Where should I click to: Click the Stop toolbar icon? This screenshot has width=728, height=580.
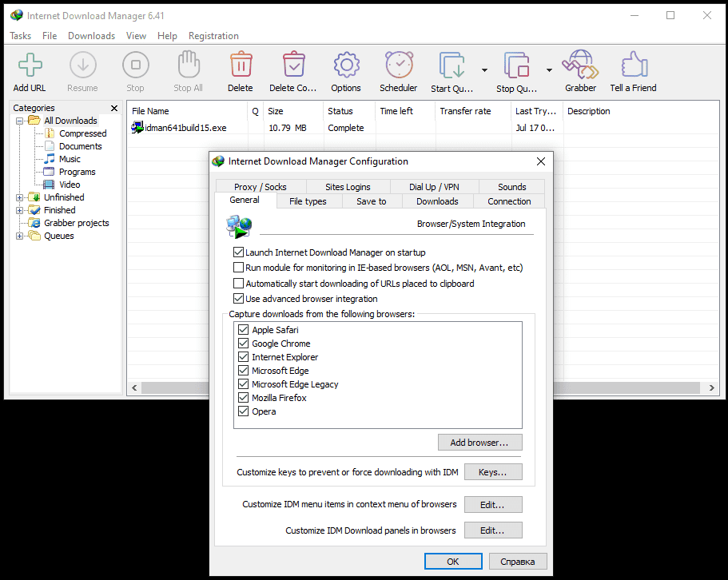136,65
